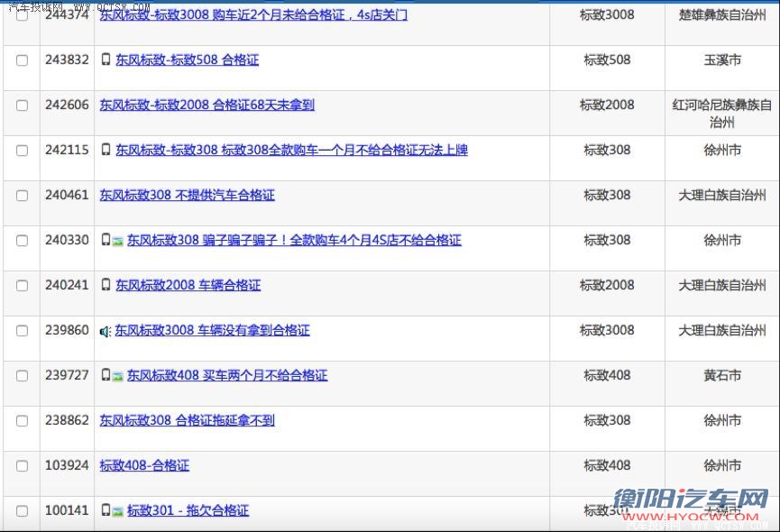780x532 pixels.
Task: Open link 东风标致308 不提供汽车合格证
Action: point(187,196)
